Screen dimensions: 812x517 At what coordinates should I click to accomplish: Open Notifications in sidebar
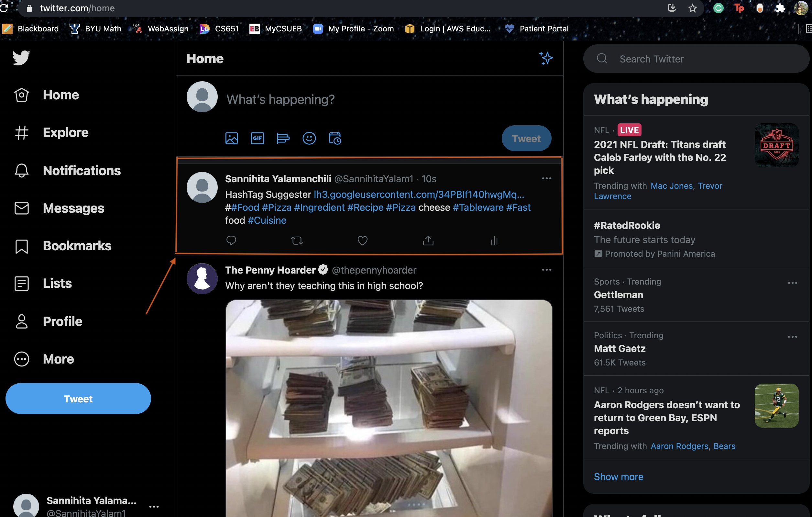click(x=67, y=171)
